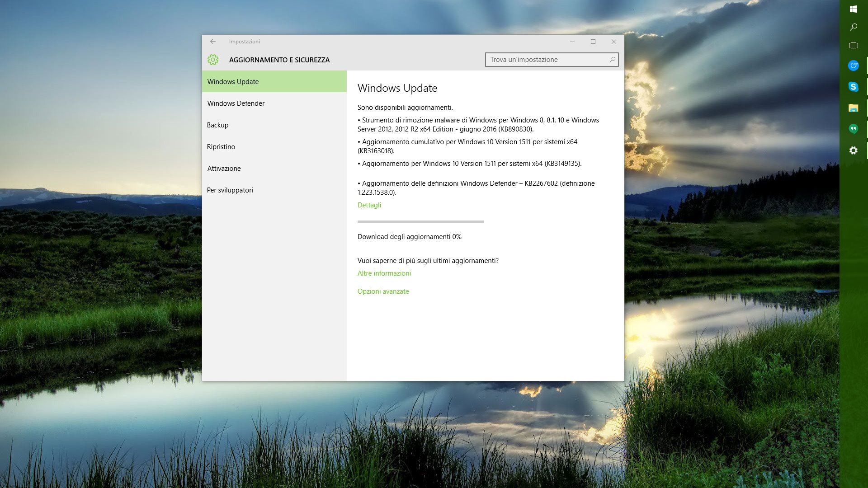The width and height of the screenshot is (868, 488).
Task: Open the green Hangouts icon on taskbar
Action: (x=854, y=129)
